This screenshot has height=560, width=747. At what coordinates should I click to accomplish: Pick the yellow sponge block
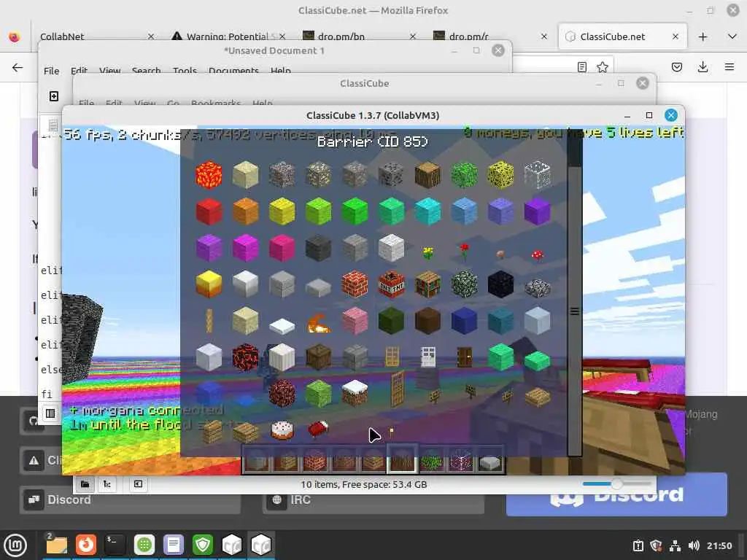pyautogui.click(x=500, y=175)
